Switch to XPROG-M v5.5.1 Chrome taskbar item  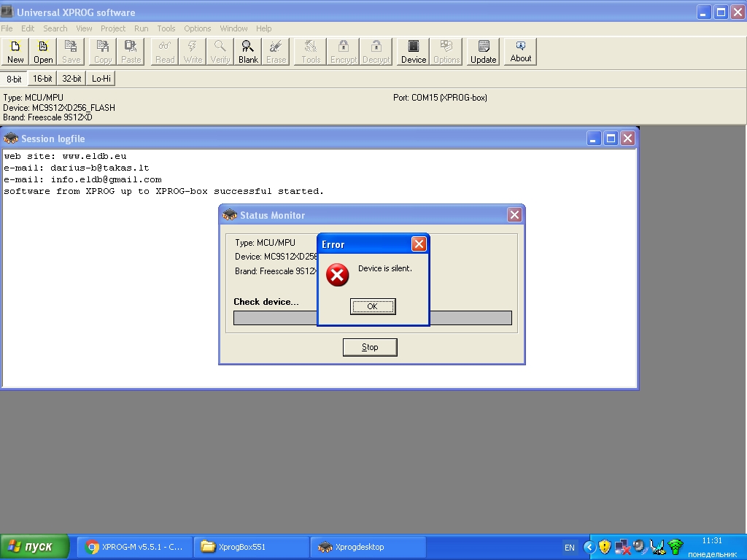point(135,547)
